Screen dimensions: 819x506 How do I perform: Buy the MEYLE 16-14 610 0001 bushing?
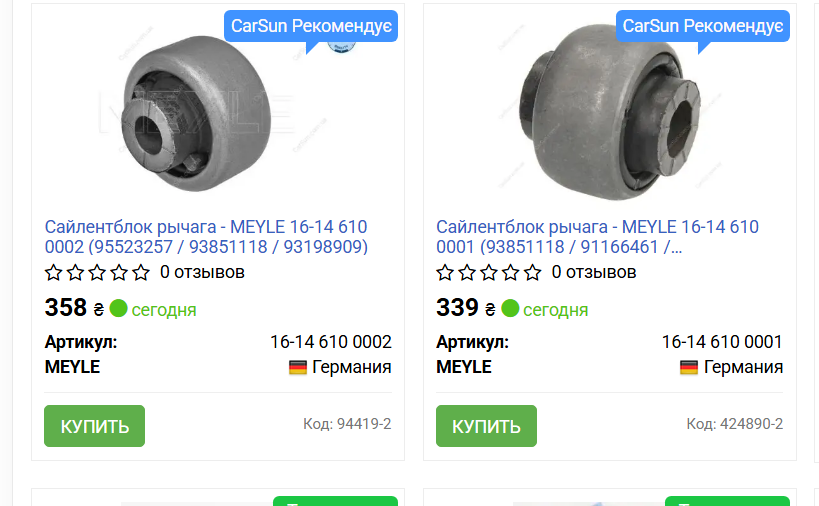pos(486,426)
